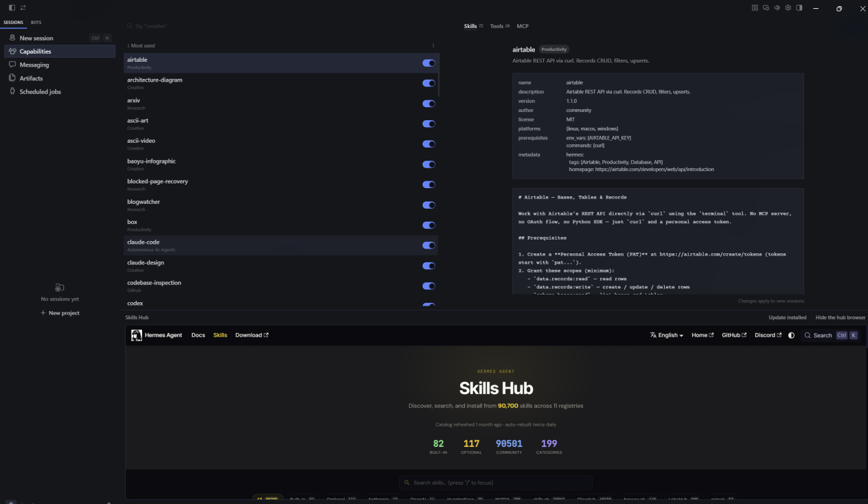868x504 pixels.
Task: Click the skills list vertical scrollbar
Action: click(439, 76)
